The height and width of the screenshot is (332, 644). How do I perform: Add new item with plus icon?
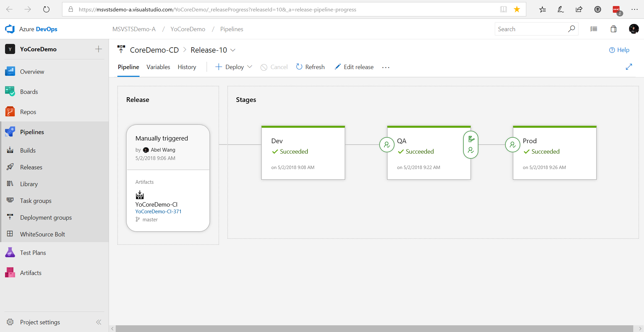(99, 49)
